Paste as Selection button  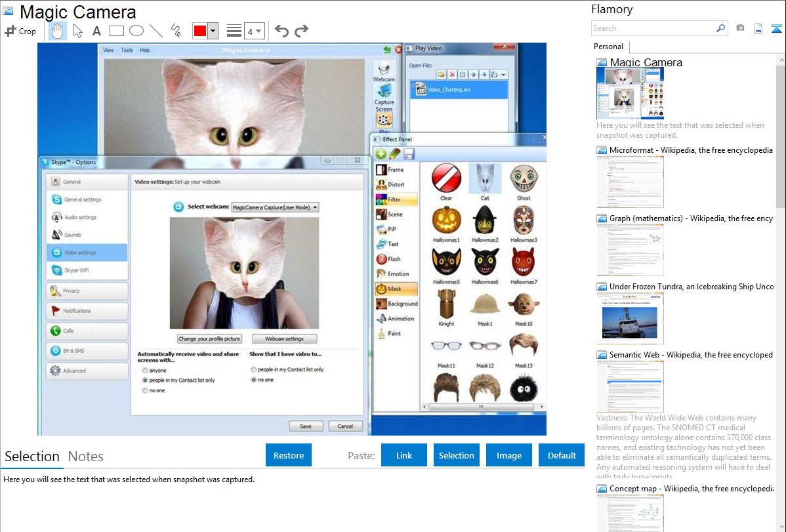(456, 455)
